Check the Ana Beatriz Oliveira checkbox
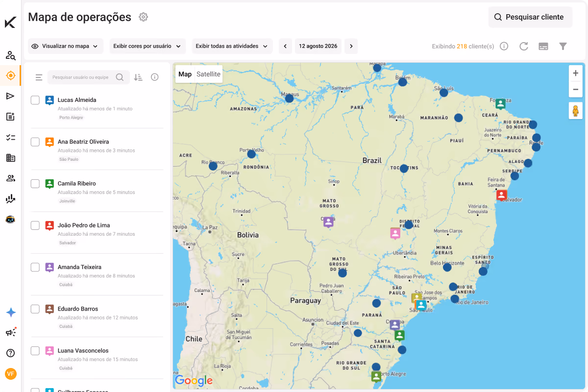This screenshot has width=588, height=392. point(35,142)
